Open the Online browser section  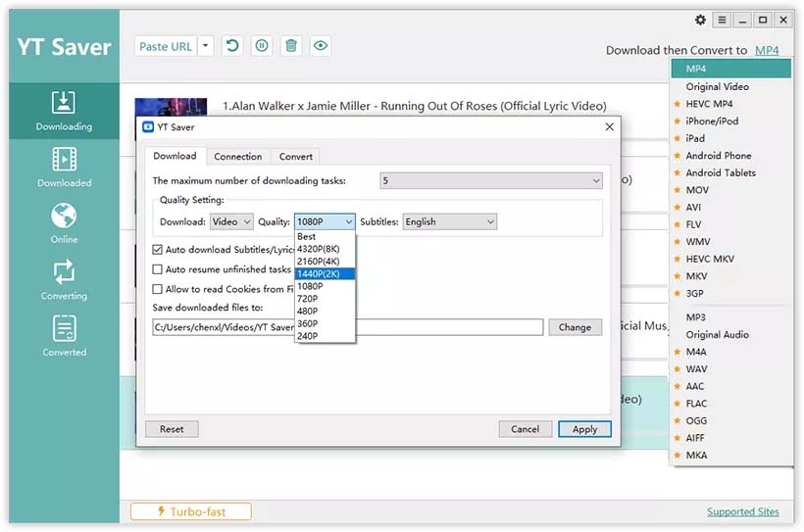coord(64,223)
